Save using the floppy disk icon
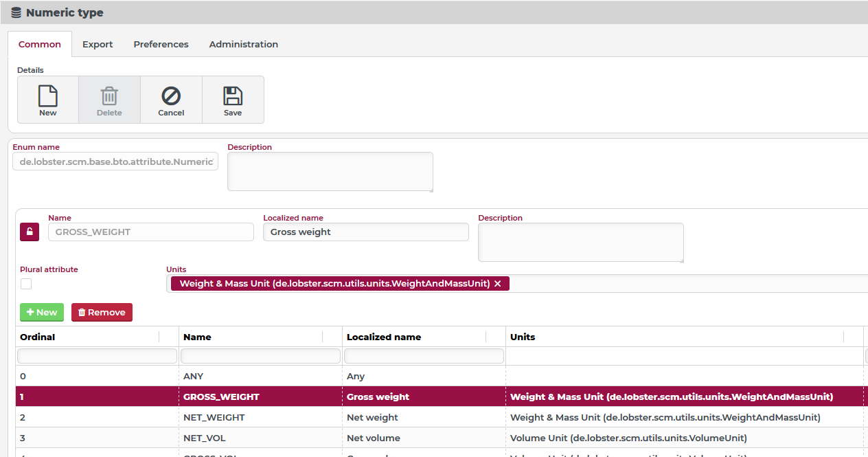The height and width of the screenshot is (457, 868). point(233,96)
